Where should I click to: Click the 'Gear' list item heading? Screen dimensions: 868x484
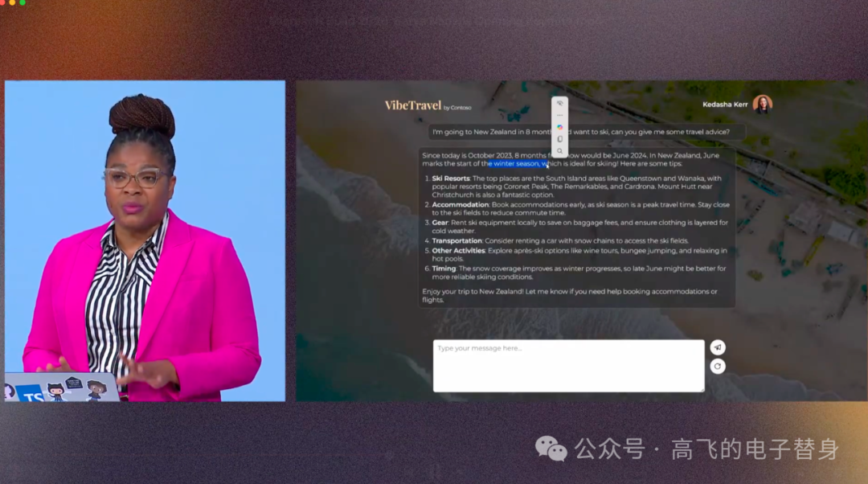(x=440, y=223)
